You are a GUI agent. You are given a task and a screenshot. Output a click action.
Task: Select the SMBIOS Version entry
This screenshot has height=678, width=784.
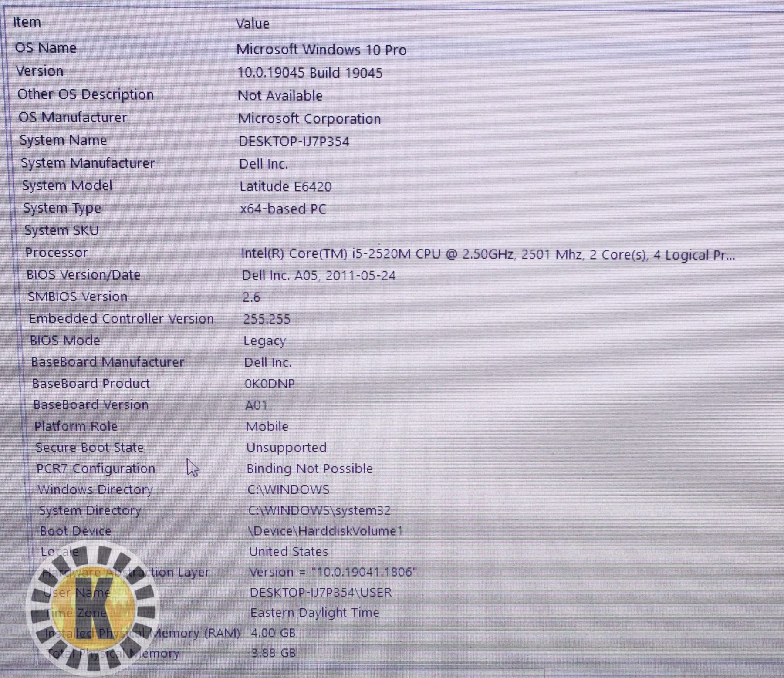78,297
